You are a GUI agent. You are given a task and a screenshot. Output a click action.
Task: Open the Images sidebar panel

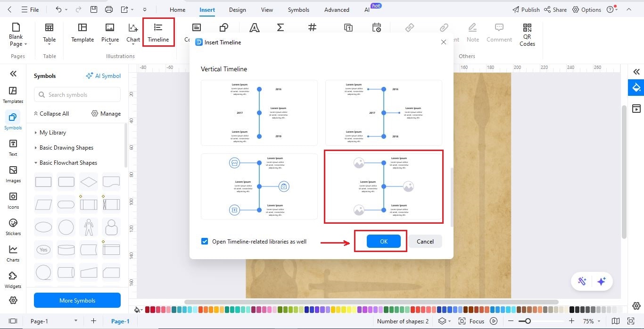tap(13, 174)
